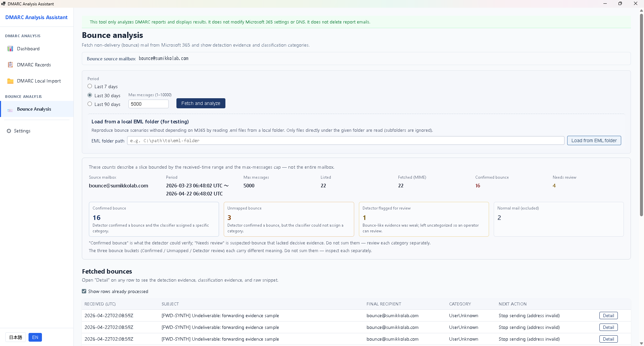644x346 pixels.
Task: Go to DMARC Local Import
Action: point(37,81)
